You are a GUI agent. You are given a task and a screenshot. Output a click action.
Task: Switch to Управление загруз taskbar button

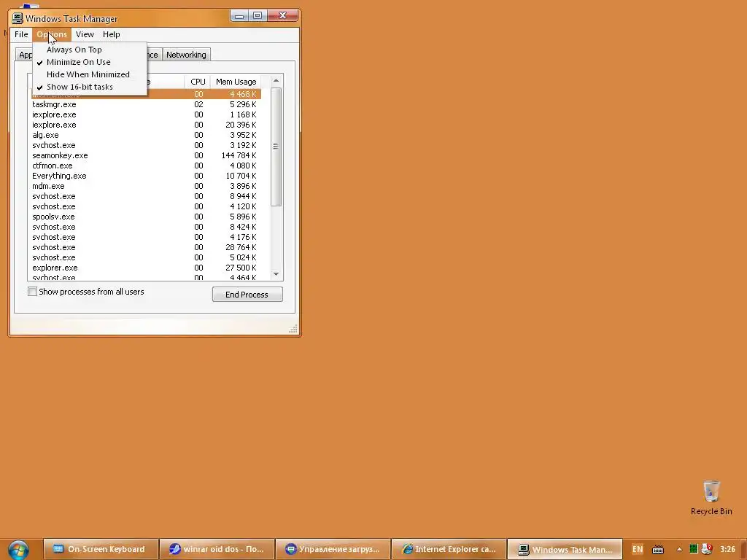[333, 549]
